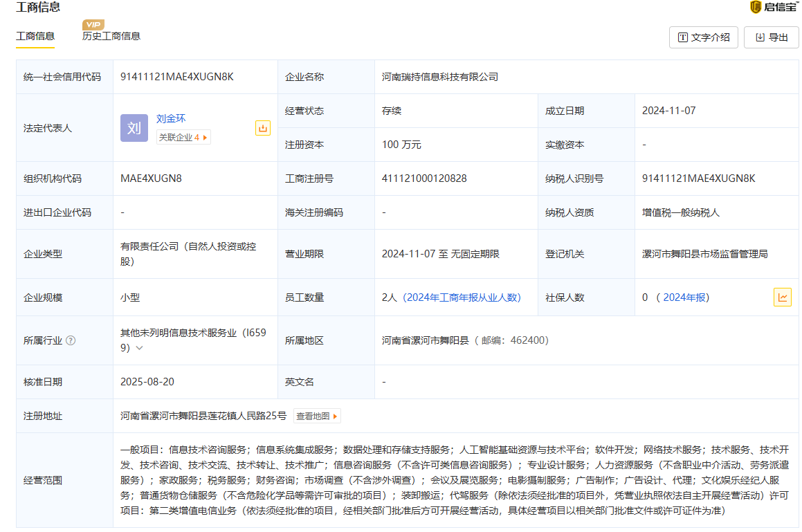
Task: Click the registered address 莲花镇人民路25号 text
Action: 203,416
